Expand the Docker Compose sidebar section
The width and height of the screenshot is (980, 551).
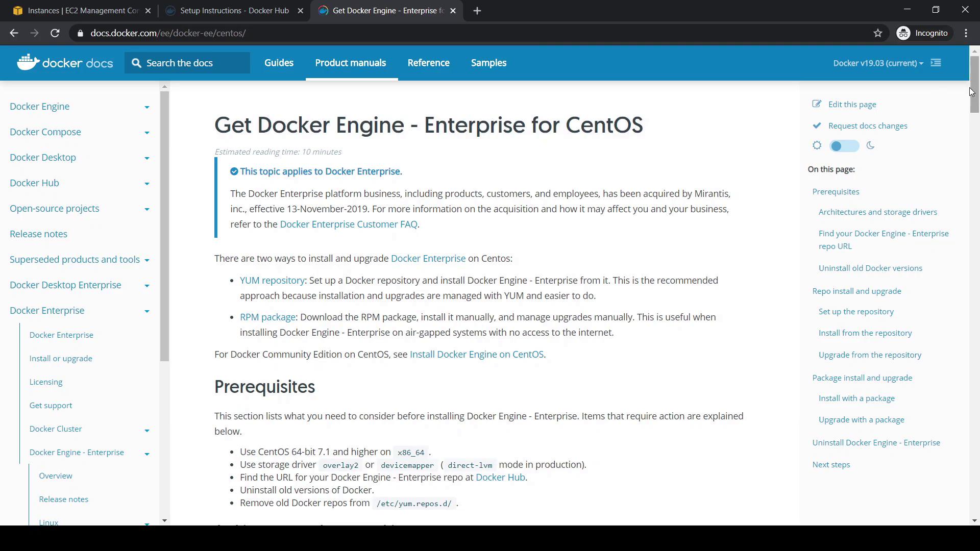(x=146, y=133)
